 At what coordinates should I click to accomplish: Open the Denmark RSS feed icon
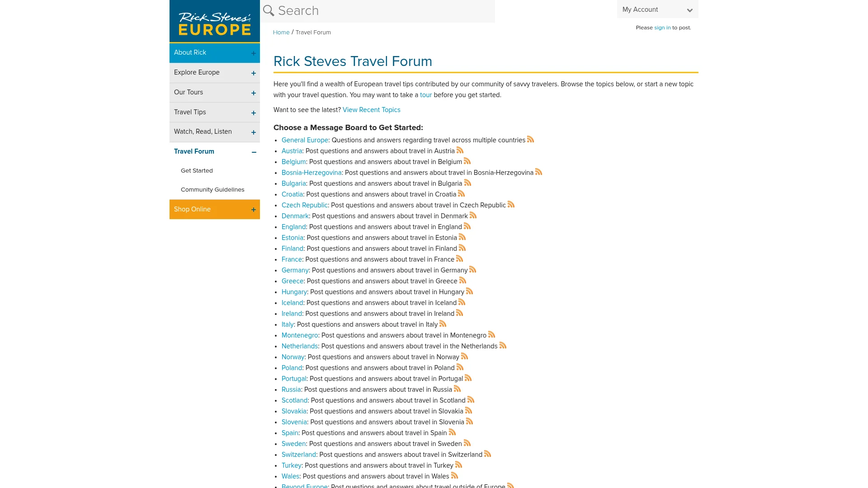473,215
